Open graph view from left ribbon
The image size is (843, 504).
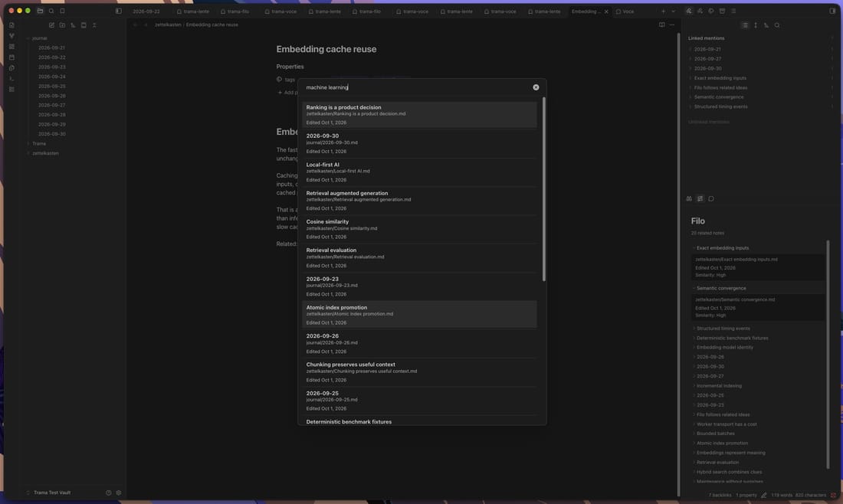[x=11, y=36]
